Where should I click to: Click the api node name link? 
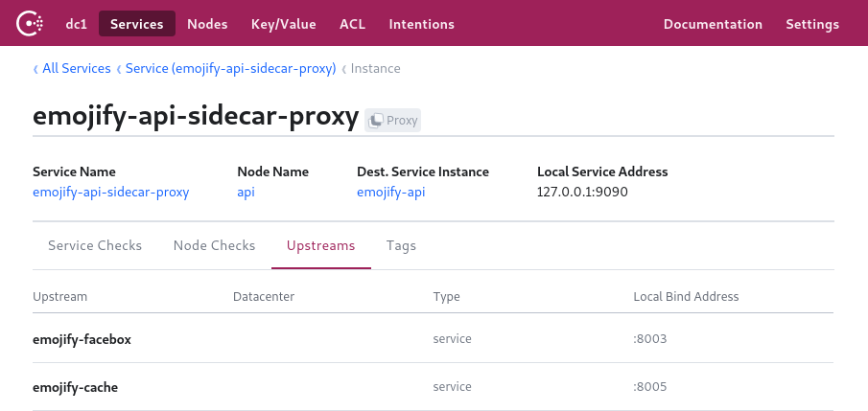(246, 192)
